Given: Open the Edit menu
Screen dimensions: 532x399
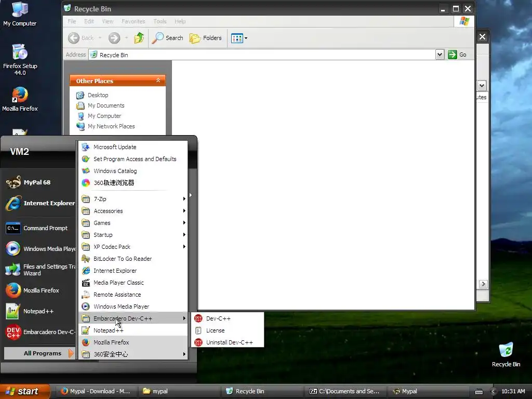Looking at the screenshot, I should (89, 21).
